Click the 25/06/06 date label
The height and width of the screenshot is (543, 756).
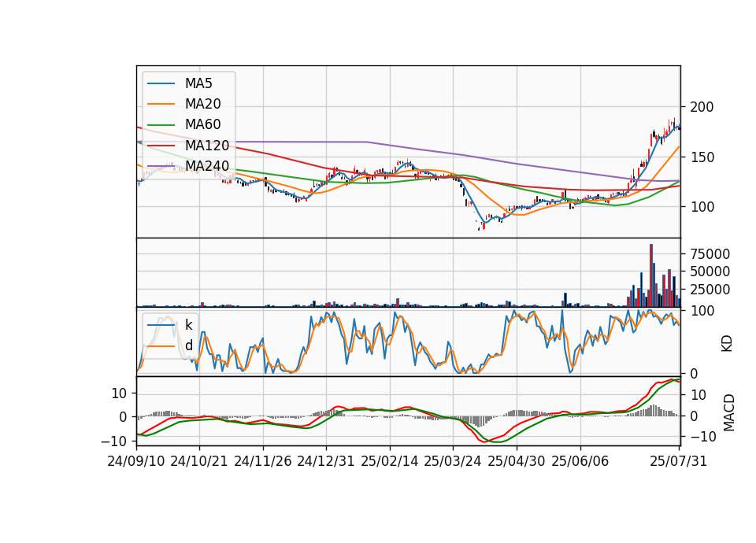[x=580, y=461]
